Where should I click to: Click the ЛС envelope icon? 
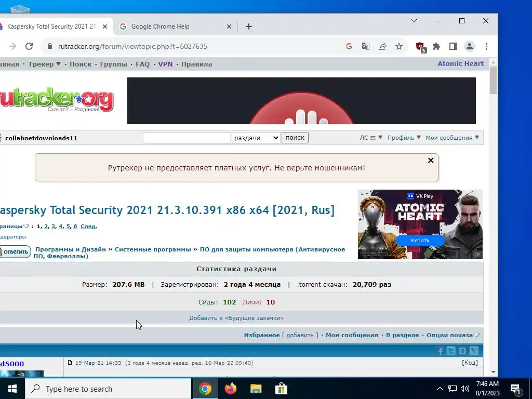(373, 138)
